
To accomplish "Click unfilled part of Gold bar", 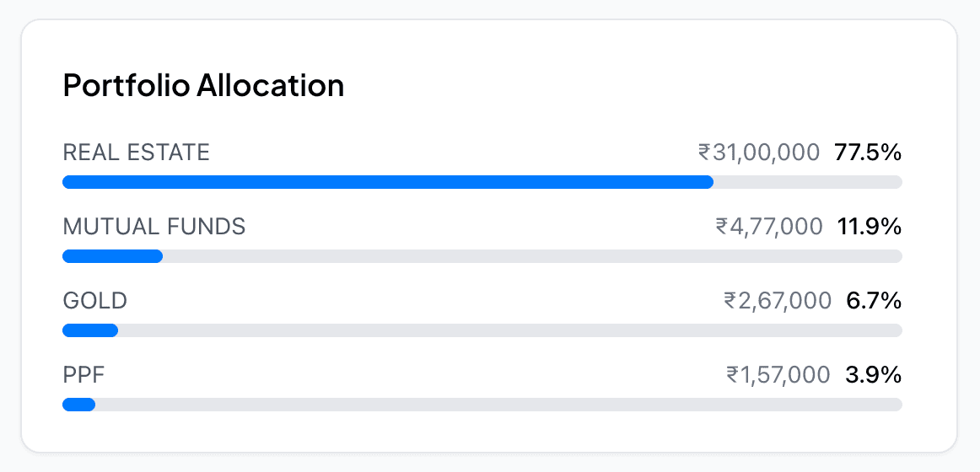I will [510, 330].
